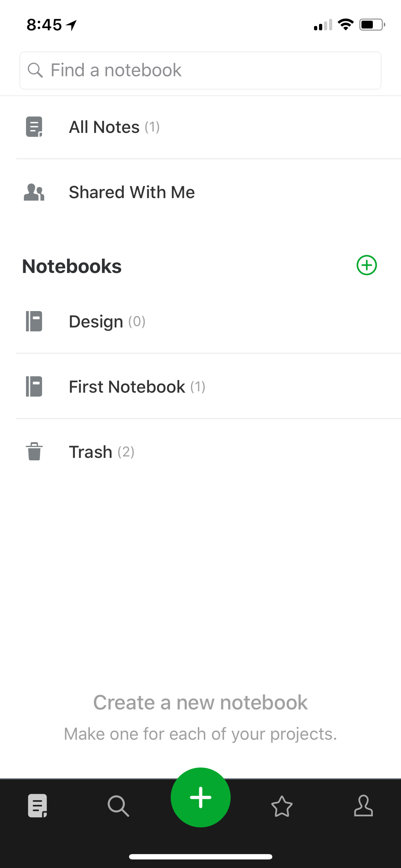Tap the Notebooks section heading
401x868 pixels.
(x=72, y=266)
